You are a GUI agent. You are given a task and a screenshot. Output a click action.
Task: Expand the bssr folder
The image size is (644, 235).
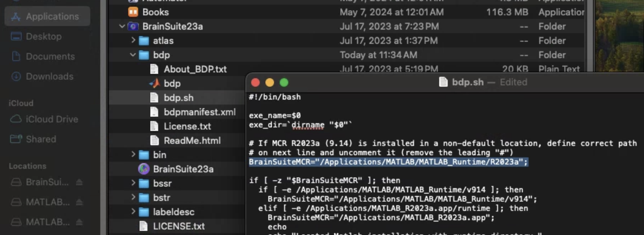(133, 184)
